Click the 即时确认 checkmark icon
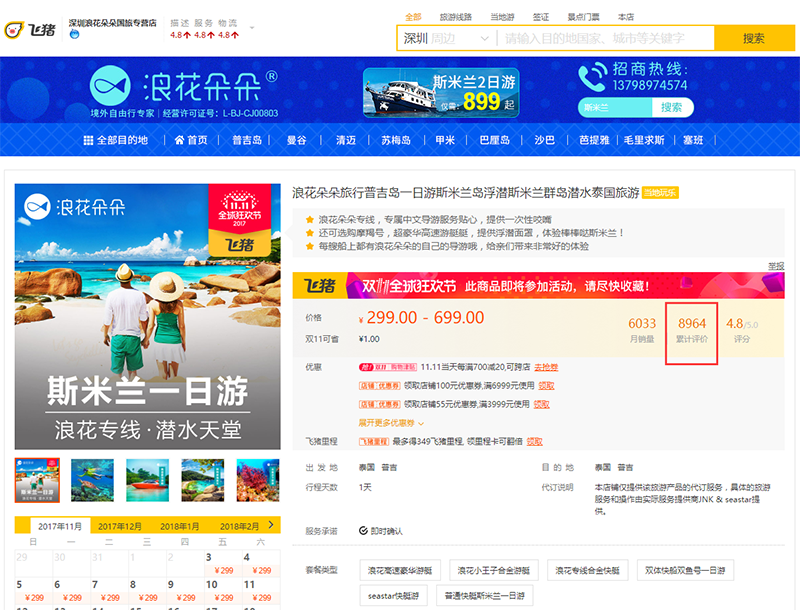This screenshot has height=610, width=800. (363, 531)
